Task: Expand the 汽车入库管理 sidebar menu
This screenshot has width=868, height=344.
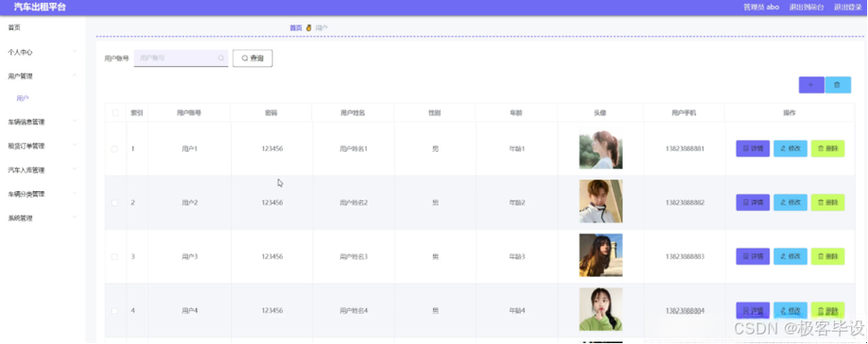Action: pos(42,170)
